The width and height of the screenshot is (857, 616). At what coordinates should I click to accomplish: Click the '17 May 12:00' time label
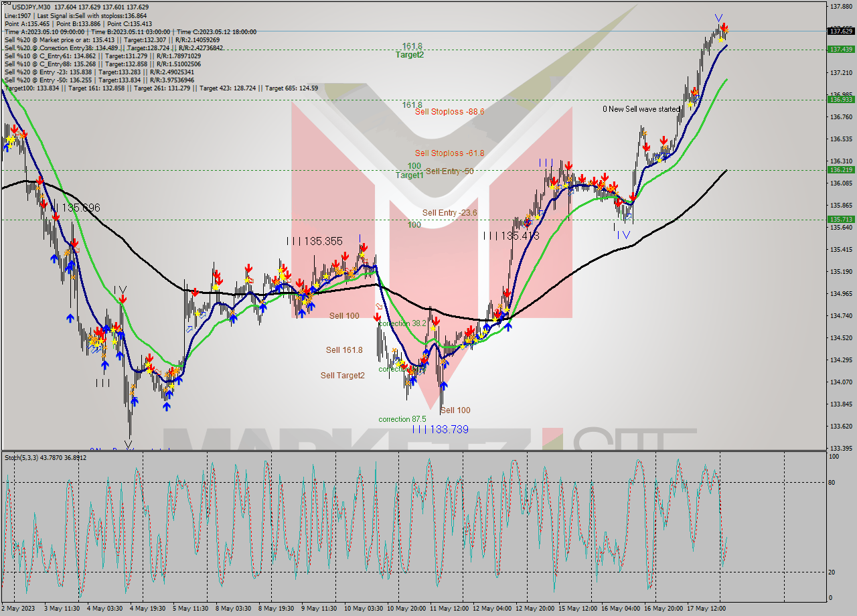coord(707,608)
